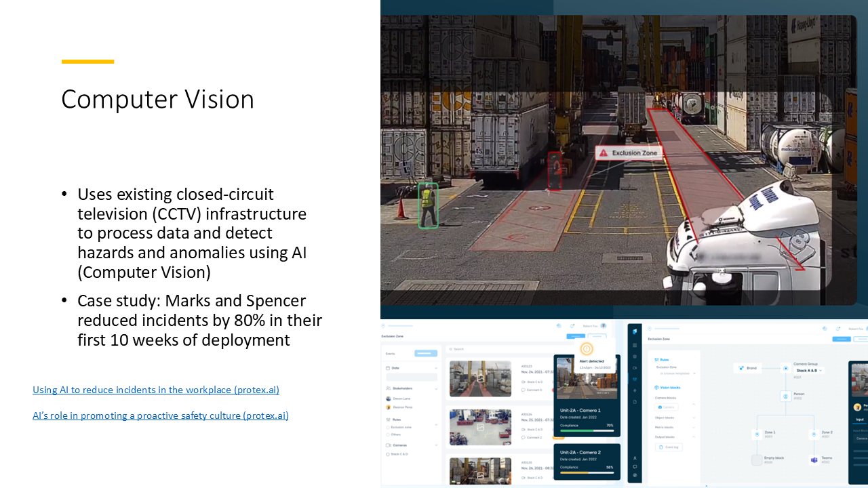Switch to the Input tab in the dark panel
Screen dimensions: 868x488
tap(860, 419)
